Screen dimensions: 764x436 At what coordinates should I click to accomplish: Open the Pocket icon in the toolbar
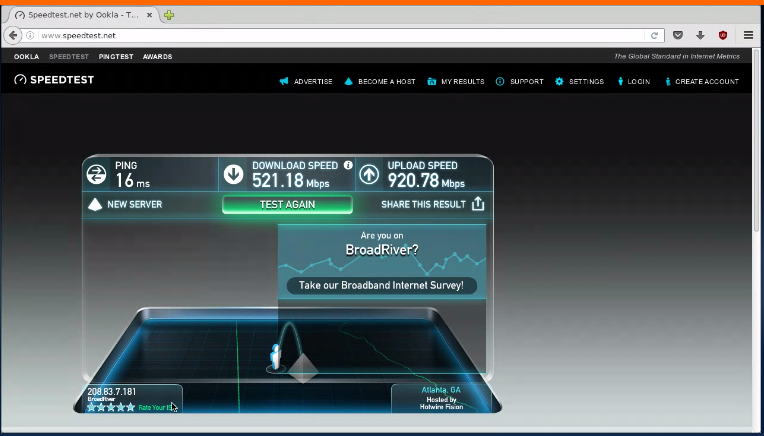tap(678, 35)
